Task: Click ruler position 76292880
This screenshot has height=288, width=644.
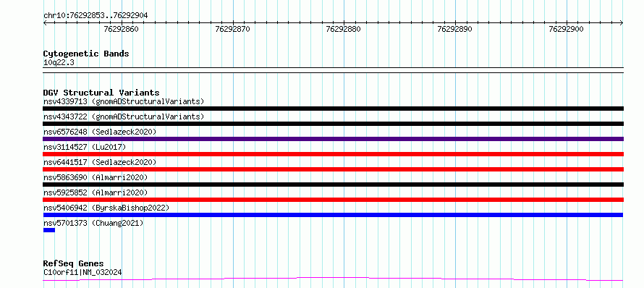Action: point(344,29)
